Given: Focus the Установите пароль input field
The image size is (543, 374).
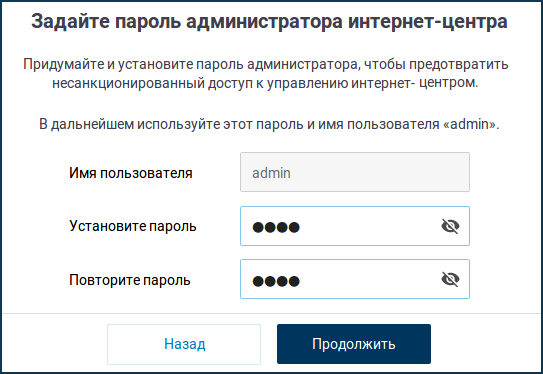Looking at the screenshot, I should (x=355, y=226).
